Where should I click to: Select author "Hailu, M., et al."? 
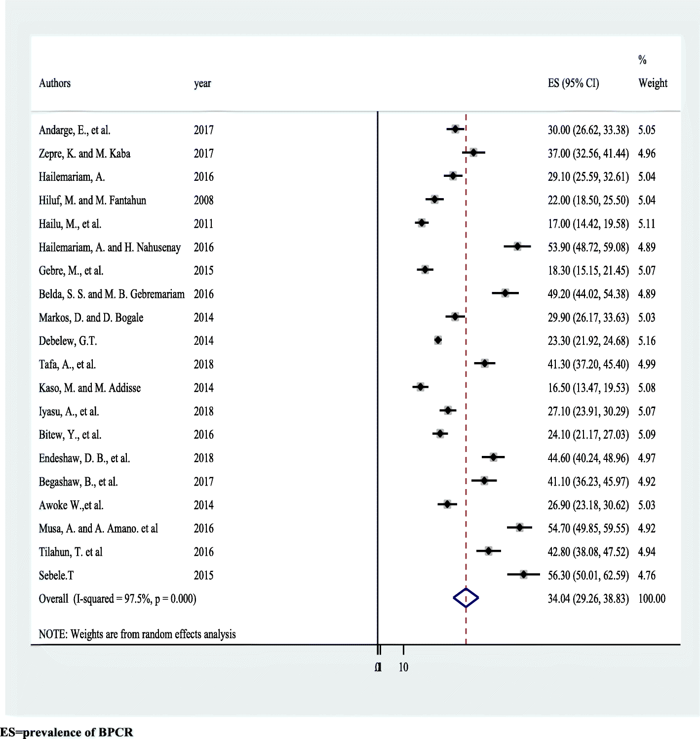(x=70, y=224)
